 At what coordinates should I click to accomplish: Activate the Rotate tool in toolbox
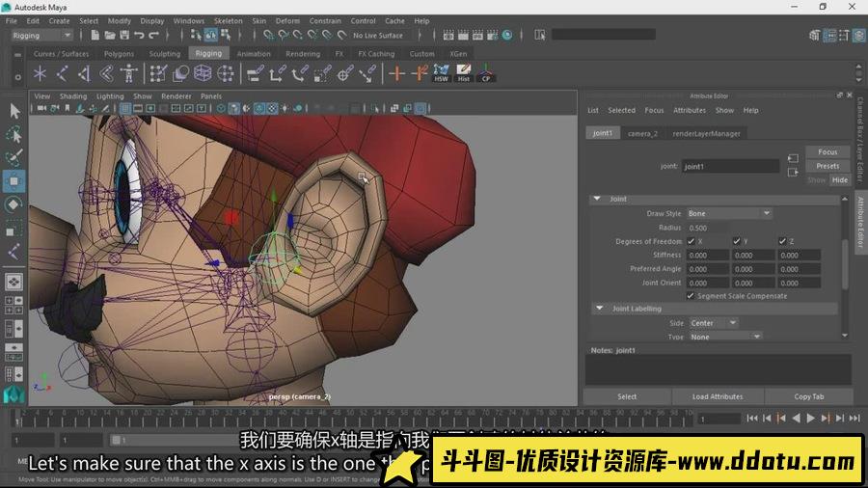click(14, 204)
